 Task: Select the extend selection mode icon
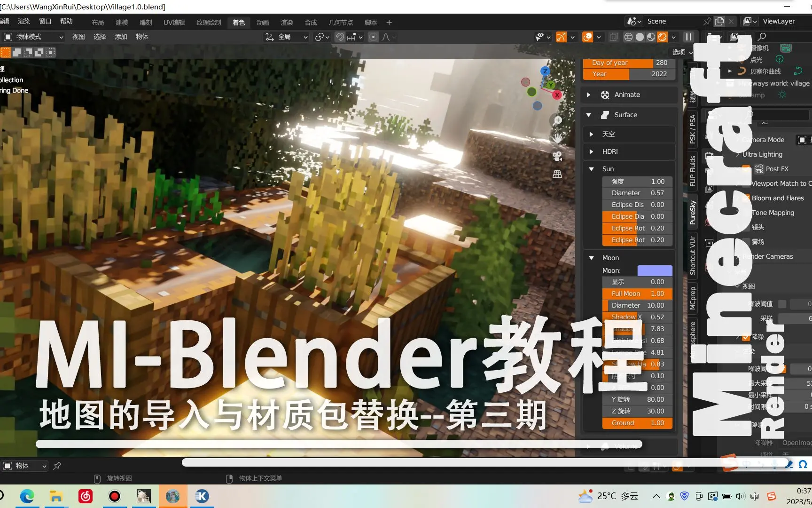16,52
